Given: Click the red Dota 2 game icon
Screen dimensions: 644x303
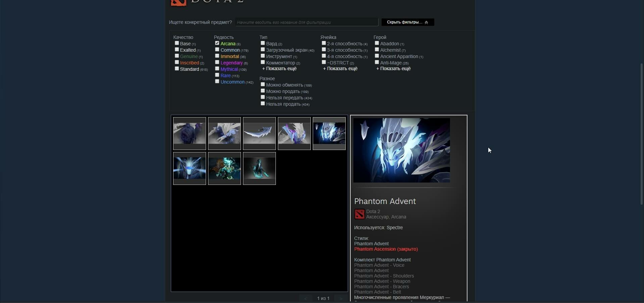Looking at the screenshot, I should (359, 214).
